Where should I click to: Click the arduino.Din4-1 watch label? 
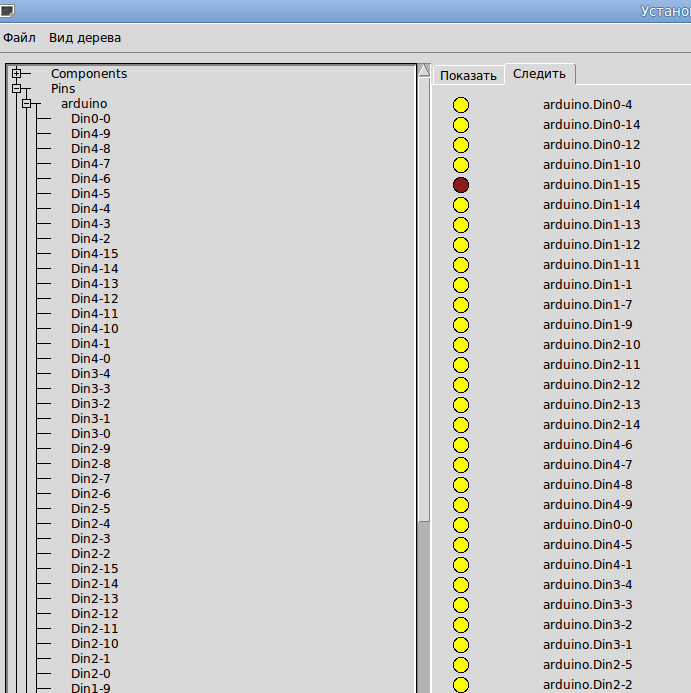(588, 565)
